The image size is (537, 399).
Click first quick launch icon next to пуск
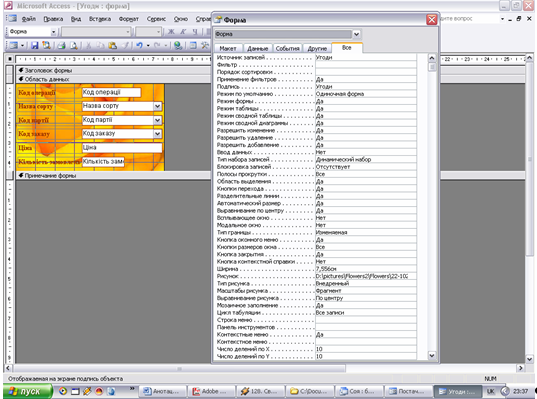point(63,391)
